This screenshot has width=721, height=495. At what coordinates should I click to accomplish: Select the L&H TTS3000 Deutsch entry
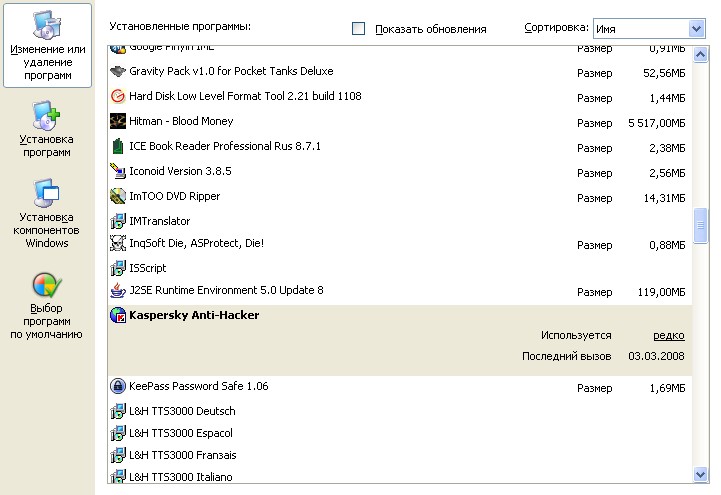pyautogui.click(x=400, y=411)
